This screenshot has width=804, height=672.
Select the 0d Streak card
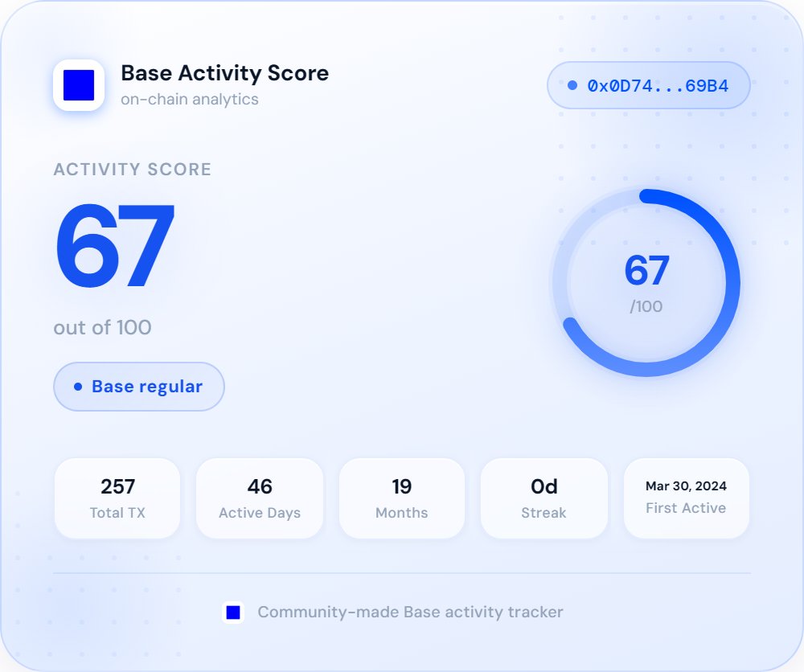click(x=544, y=498)
